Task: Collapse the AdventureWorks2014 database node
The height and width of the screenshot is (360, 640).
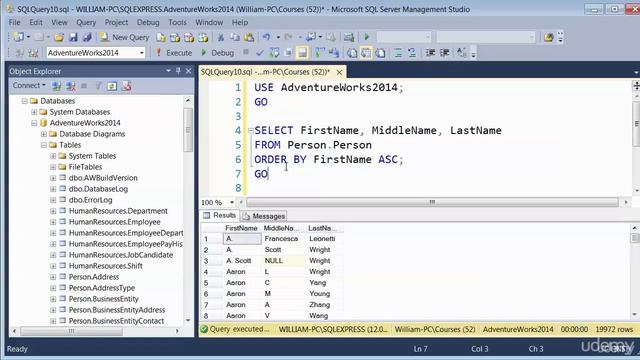Action: (34, 123)
